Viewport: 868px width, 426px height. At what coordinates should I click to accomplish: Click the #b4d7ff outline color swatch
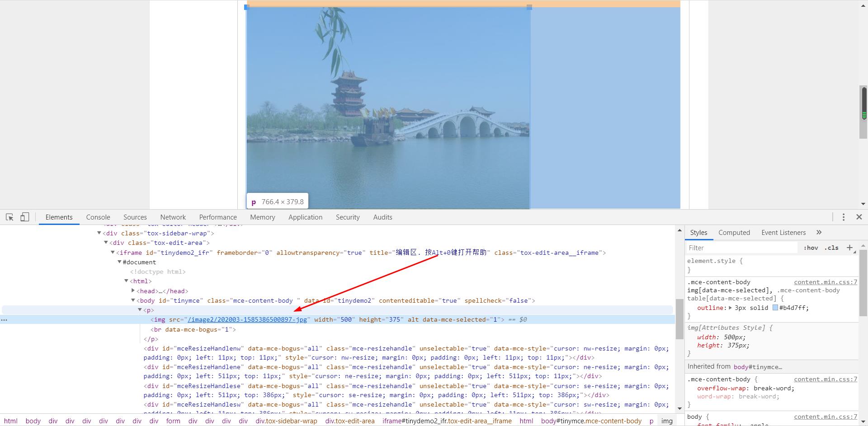click(x=775, y=308)
